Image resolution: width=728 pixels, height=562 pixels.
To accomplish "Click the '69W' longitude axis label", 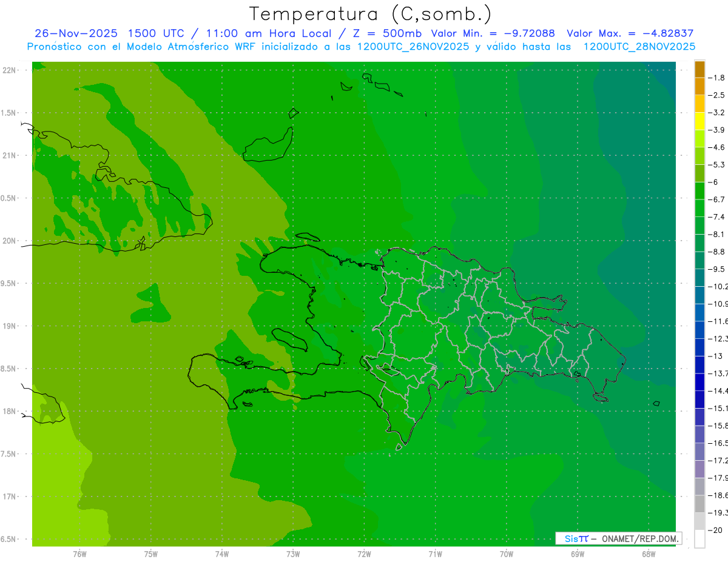I will [578, 554].
